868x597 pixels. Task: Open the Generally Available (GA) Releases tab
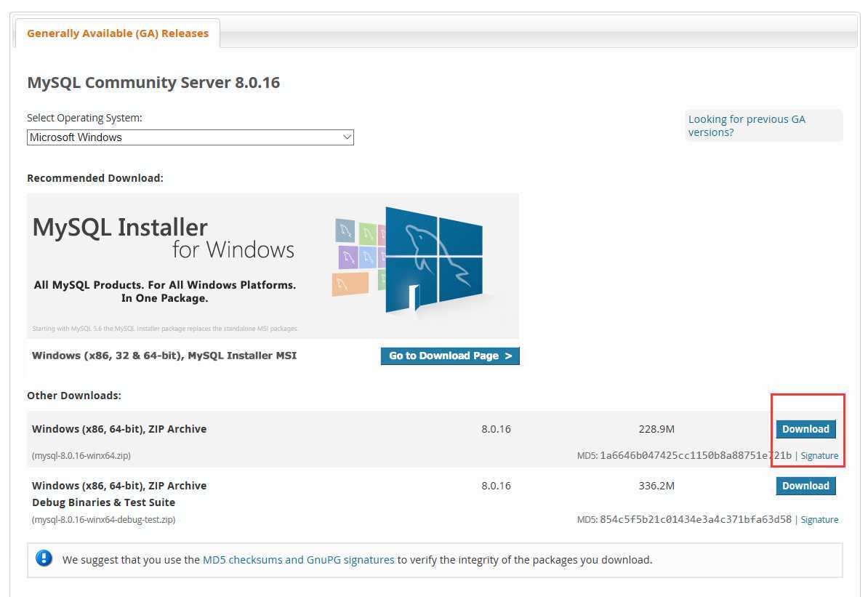pos(117,33)
